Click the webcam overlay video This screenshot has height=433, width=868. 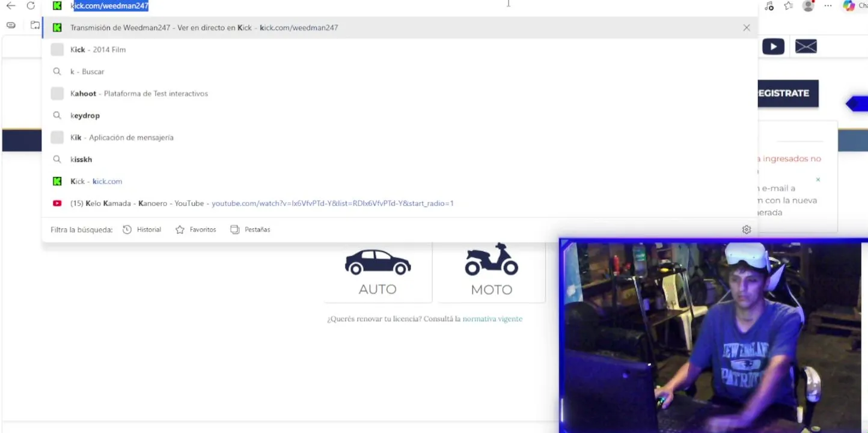tap(713, 335)
